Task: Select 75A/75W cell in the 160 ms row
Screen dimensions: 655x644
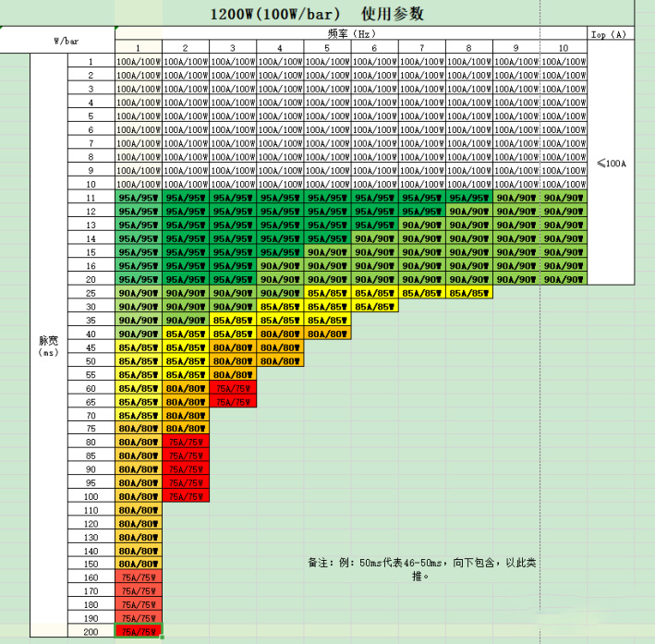Action: coord(139,577)
